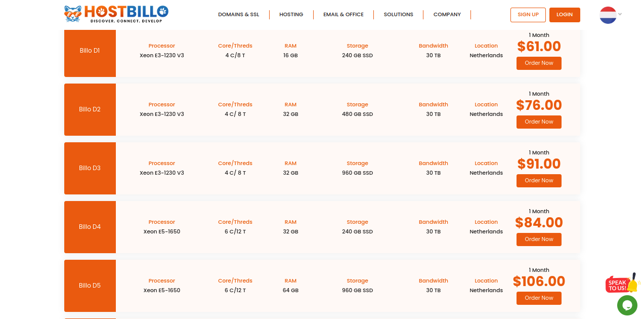This screenshot has height=319, width=644.
Task: Click Billo D5's Netherlands location value
Action: 486,290
